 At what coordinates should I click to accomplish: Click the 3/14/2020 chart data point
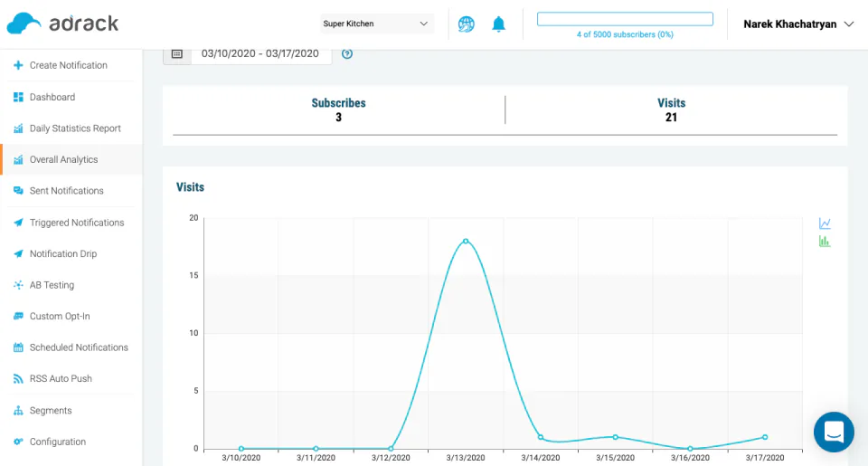click(541, 437)
